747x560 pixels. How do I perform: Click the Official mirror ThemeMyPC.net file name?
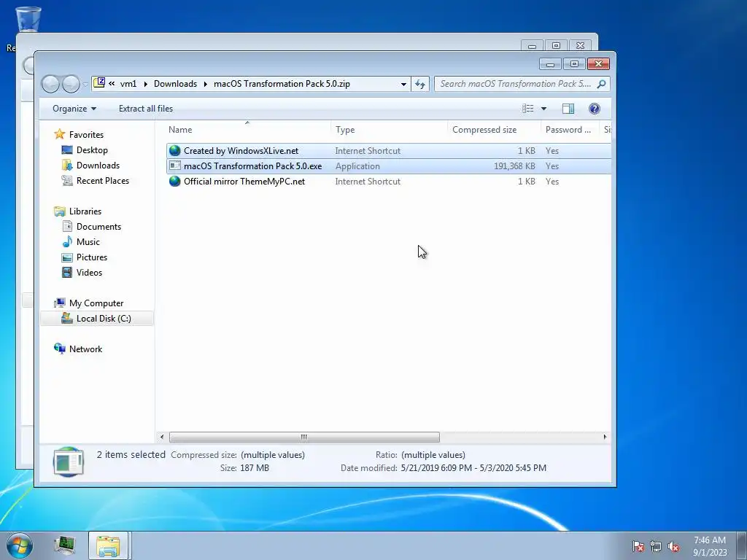[244, 181]
